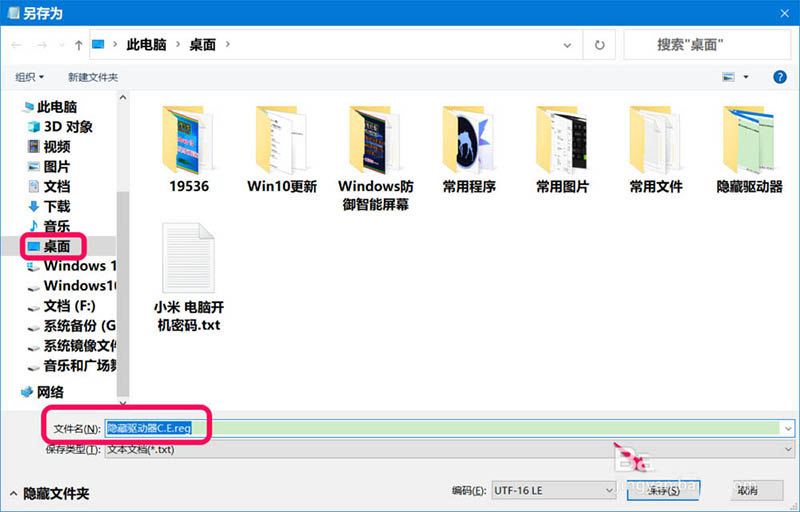Select the 常用文件 folder
Screen dimensions: 800x512
pyautogui.click(x=656, y=149)
